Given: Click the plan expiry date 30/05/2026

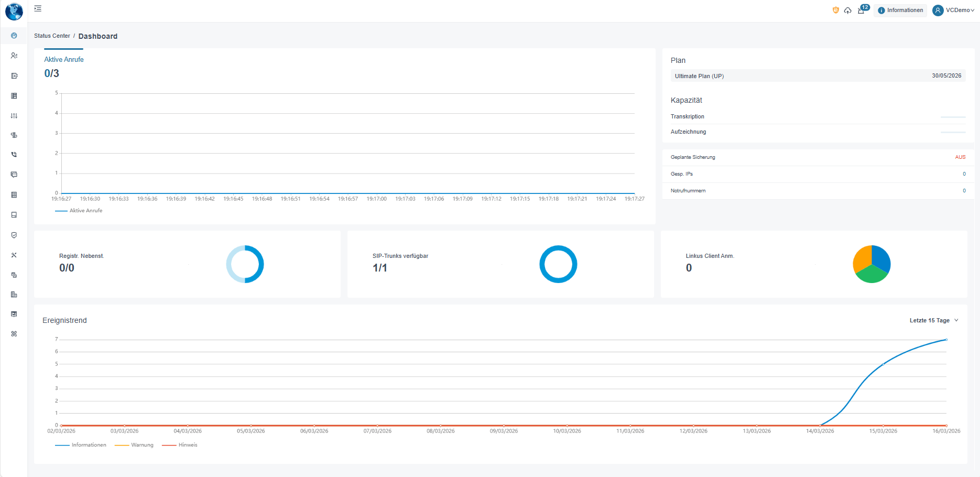Looking at the screenshot, I should [x=946, y=76].
